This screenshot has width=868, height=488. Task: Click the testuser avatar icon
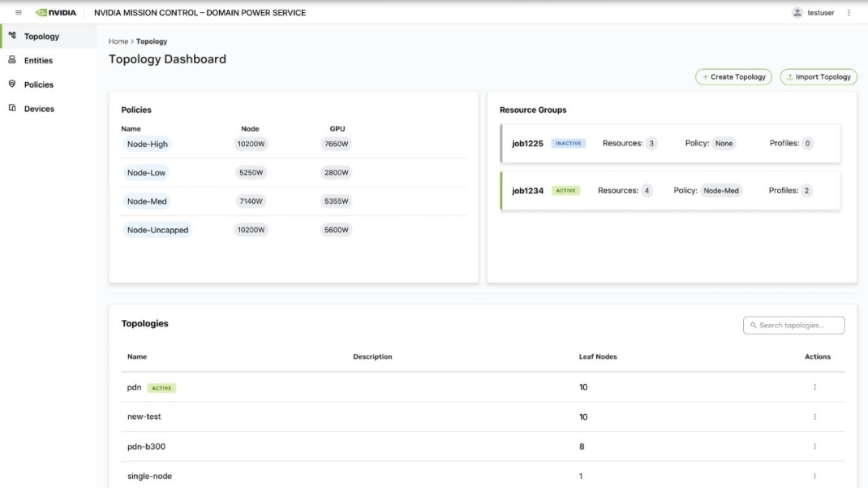pos(796,12)
